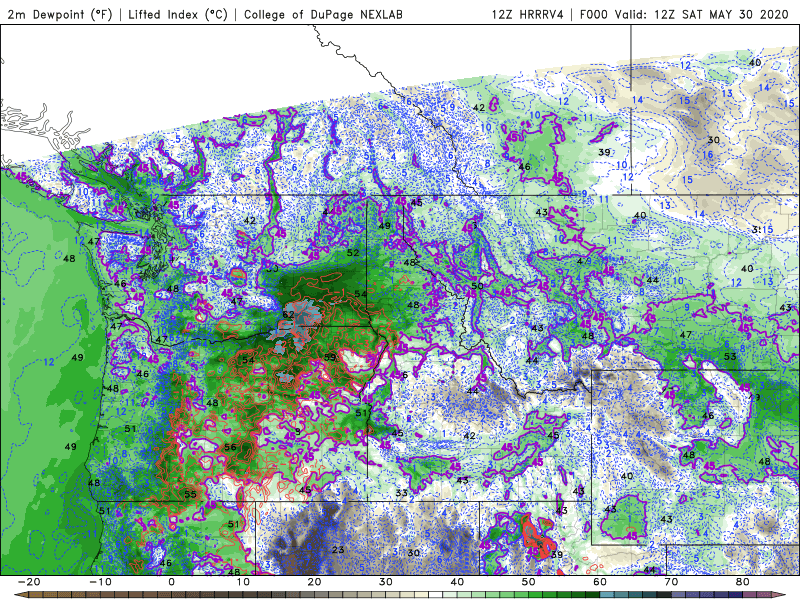
Task: Click the 'F000 Valid: 12Z SAT MAY 30 2020' text
Action: pyautogui.click(x=684, y=14)
